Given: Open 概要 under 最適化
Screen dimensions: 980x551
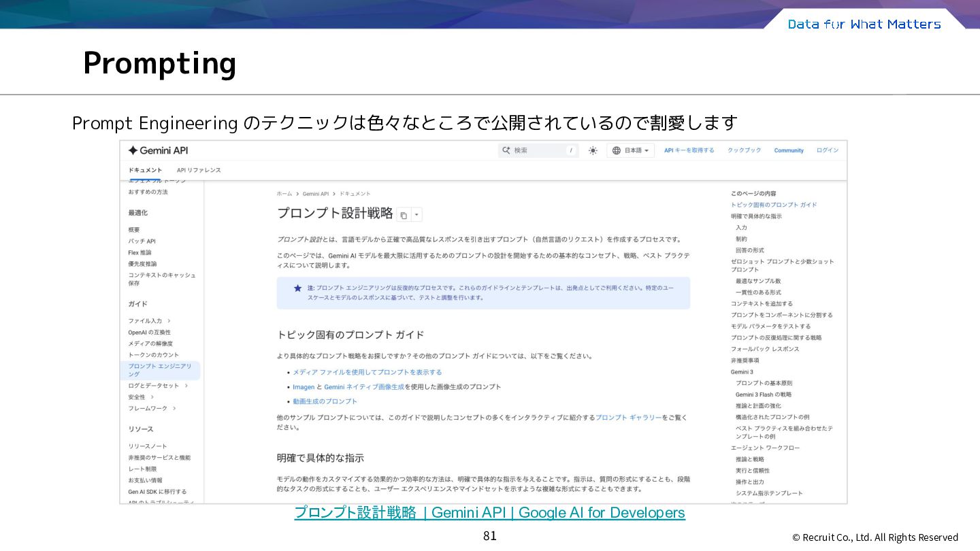Looking at the screenshot, I should coord(134,230).
